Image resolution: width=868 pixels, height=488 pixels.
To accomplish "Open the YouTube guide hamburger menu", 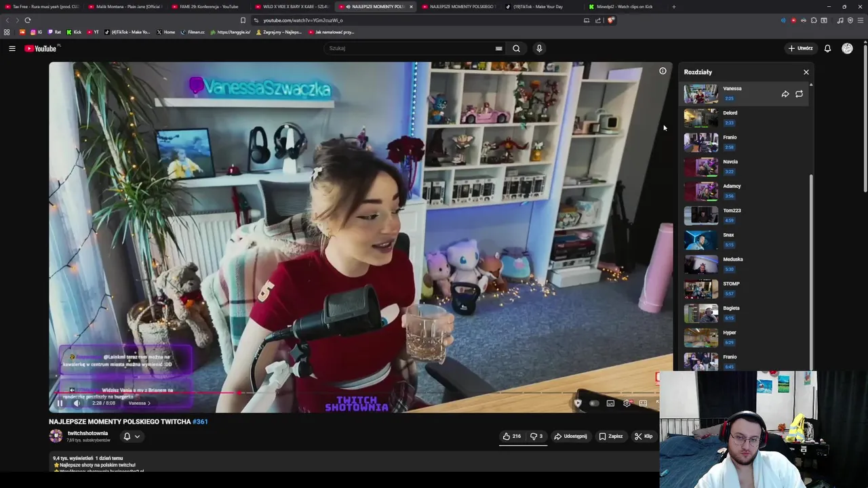I will coord(12,48).
